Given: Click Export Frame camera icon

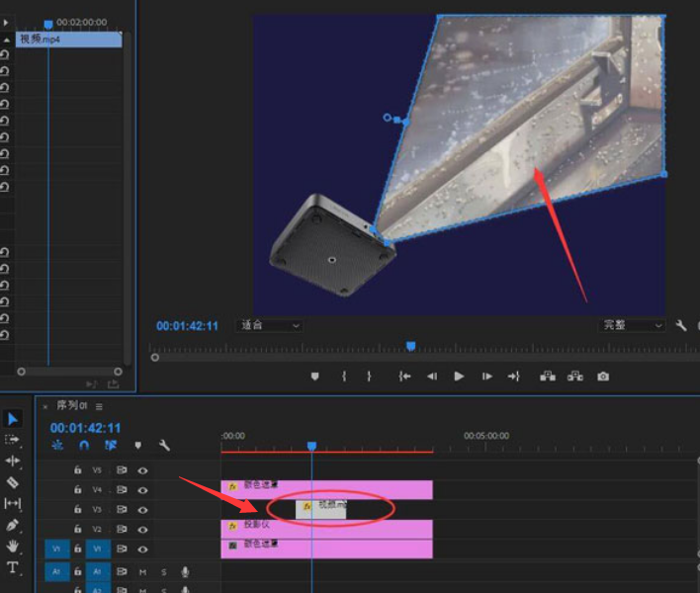Looking at the screenshot, I should (x=603, y=377).
